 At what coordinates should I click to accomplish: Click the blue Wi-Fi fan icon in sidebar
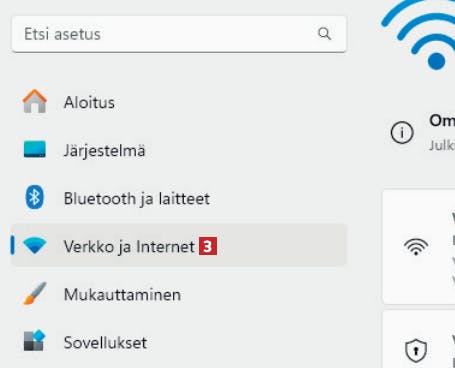click(x=35, y=246)
